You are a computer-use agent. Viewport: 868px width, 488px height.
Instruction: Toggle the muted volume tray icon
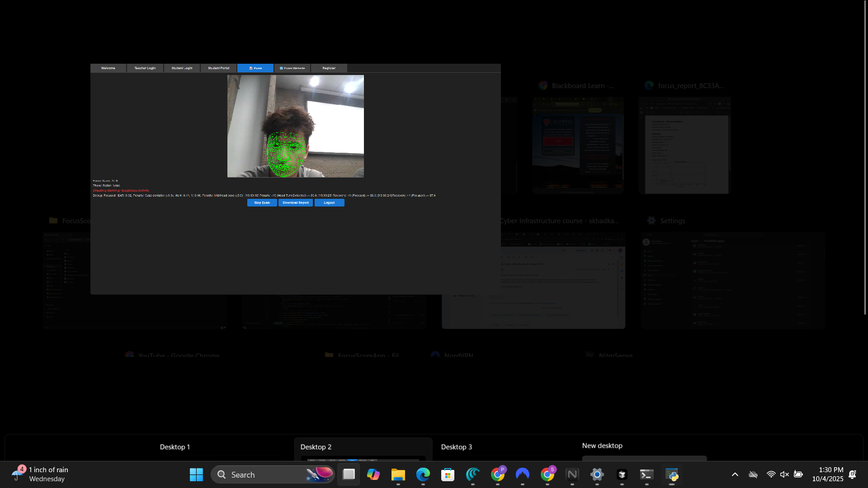pos(784,474)
